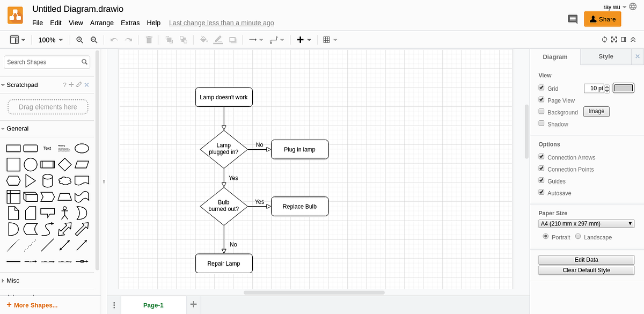This screenshot has height=314, width=644.
Task: Switch to the Style tab
Action: [605, 56]
